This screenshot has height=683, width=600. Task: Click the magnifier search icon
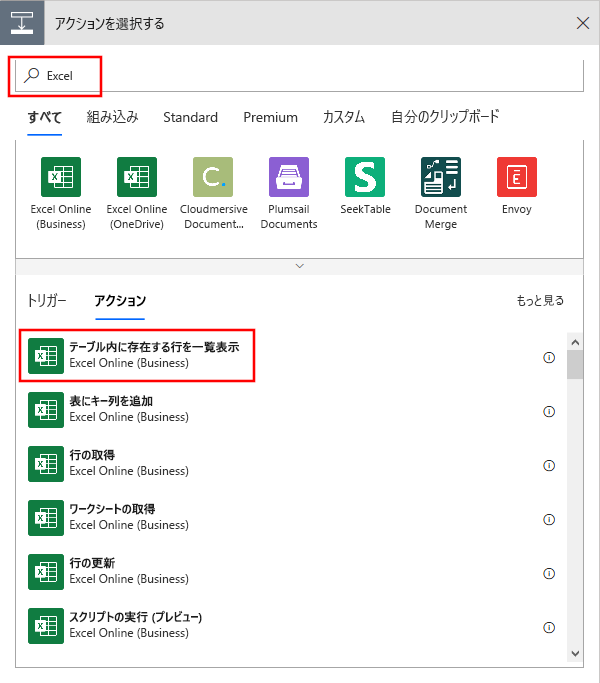(31, 75)
